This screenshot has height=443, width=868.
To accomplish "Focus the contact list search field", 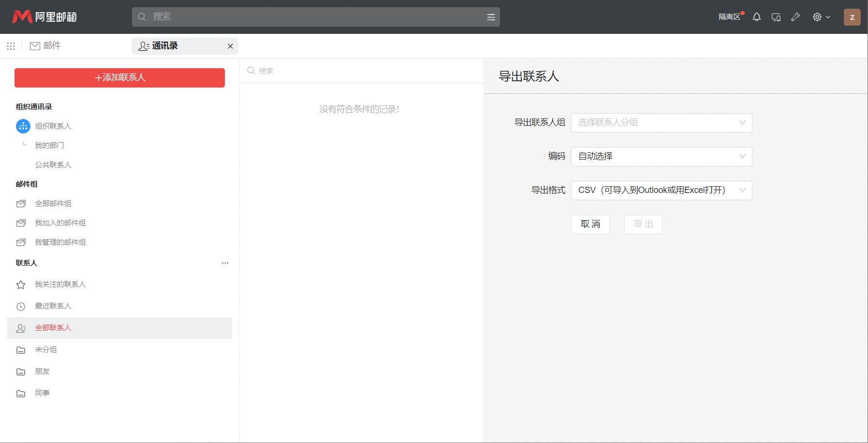I will pos(363,71).
